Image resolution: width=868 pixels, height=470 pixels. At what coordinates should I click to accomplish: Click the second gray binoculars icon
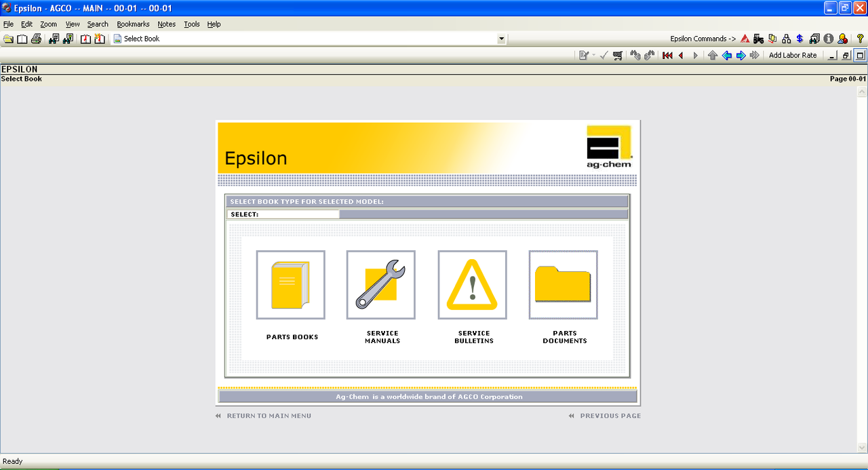pos(650,56)
